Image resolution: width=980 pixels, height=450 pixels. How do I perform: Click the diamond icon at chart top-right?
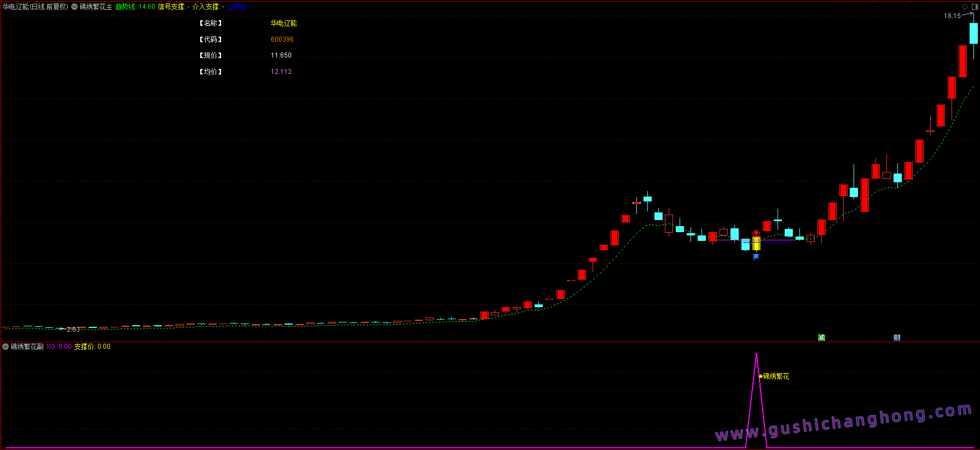(965, 7)
